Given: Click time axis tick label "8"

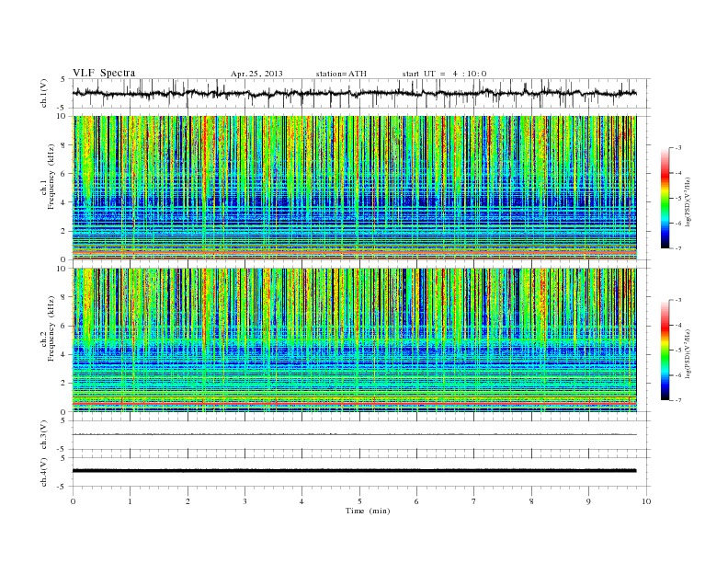Looking at the screenshot, I should tap(531, 501).
